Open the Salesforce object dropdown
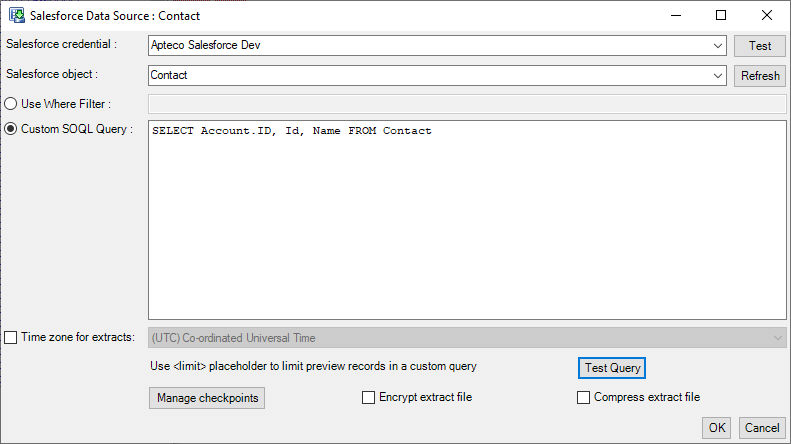Image resolution: width=791 pixels, height=444 pixels. [x=717, y=76]
